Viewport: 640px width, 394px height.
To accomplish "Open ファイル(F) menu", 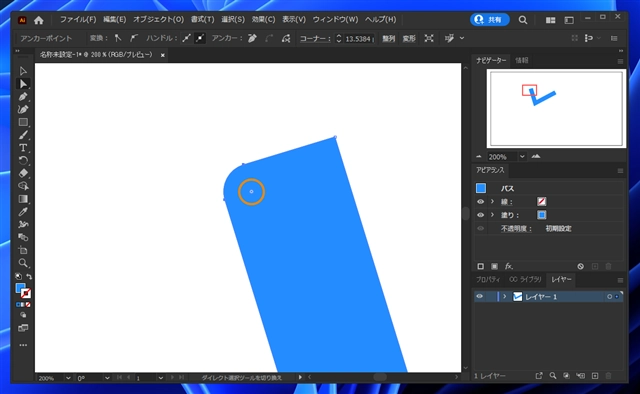I will pyautogui.click(x=78, y=20).
